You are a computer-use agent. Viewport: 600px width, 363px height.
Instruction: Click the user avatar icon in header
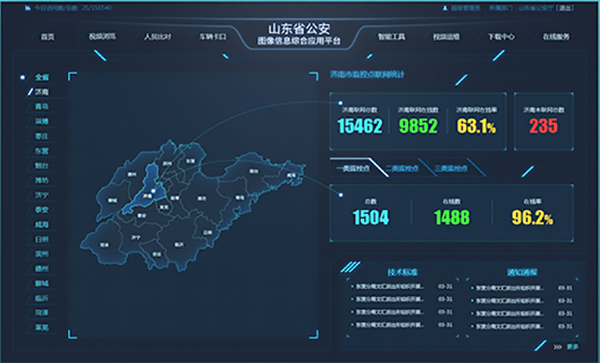(x=445, y=8)
